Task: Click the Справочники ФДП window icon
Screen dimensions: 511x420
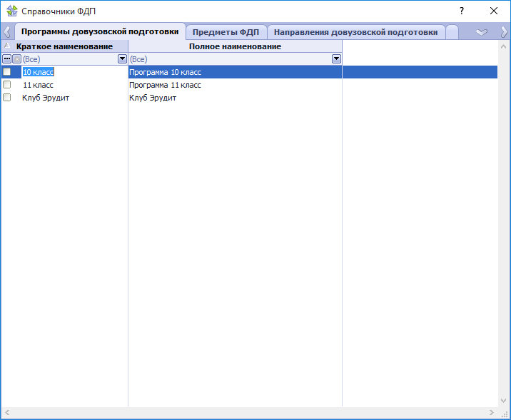Action: click(x=11, y=11)
